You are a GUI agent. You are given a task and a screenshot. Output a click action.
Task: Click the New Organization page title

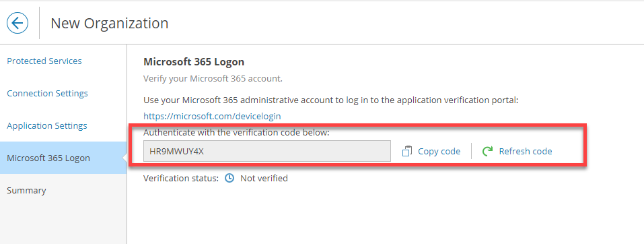[x=109, y=23]
